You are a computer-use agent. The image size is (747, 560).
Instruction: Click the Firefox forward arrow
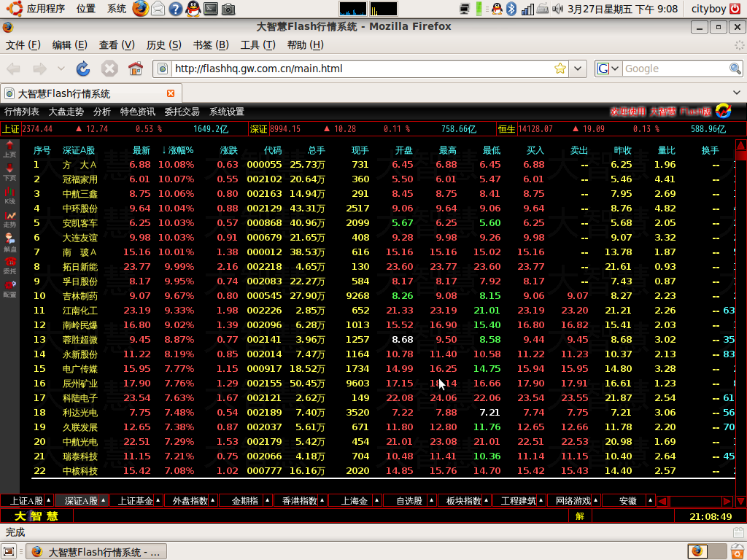[x=39, y=69]
